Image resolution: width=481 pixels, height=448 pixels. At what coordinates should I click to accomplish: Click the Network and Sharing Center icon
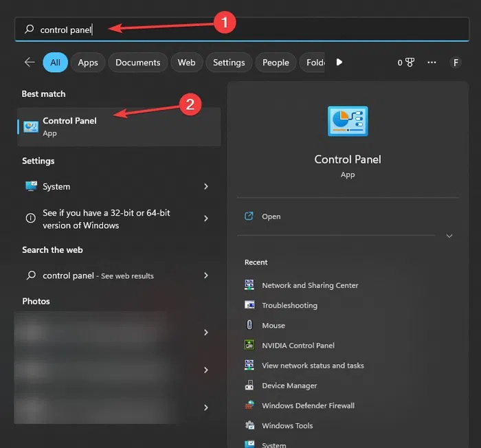[249, 284]
